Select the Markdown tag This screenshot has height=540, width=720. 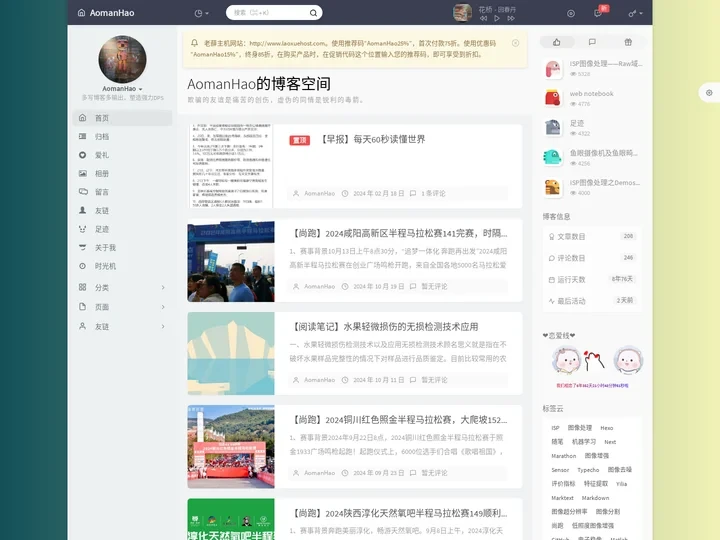tap(595, 498)
